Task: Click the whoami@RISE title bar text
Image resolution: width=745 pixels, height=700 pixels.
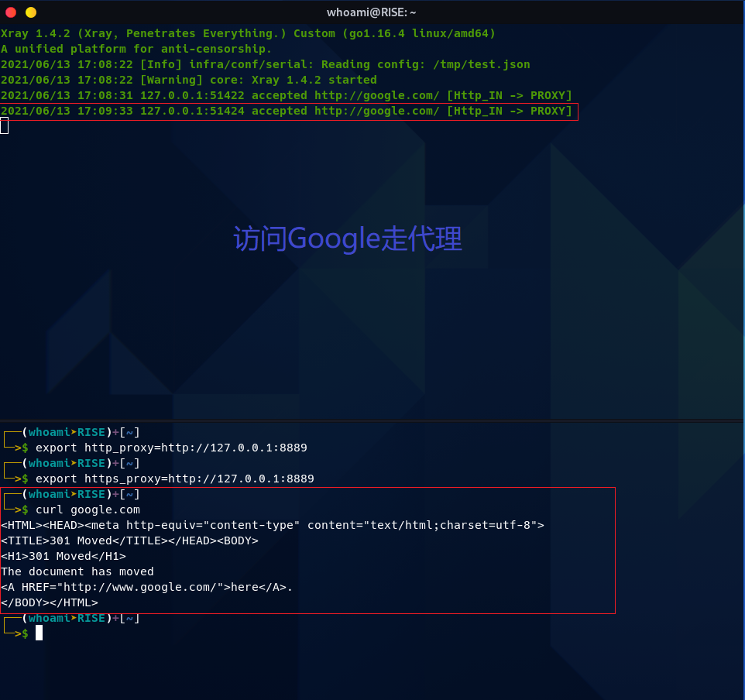Action: (x=372, y=12)
